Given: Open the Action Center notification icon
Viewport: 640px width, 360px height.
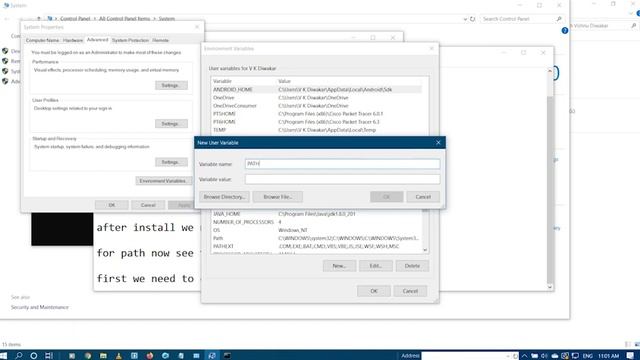Looking at the screenshot, I should click(x=630, y=356).
